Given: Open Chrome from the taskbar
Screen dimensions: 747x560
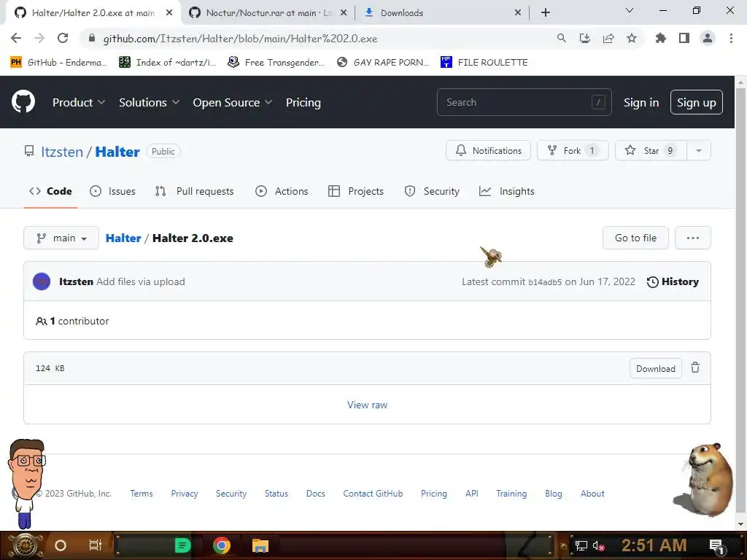Looking at the screenshot, I should click(222, 545).
